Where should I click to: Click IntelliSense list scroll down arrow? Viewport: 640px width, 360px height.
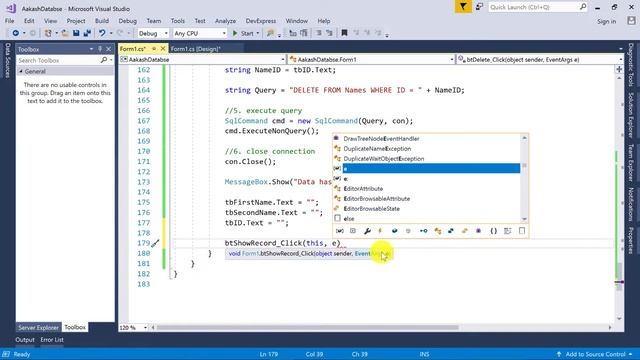tap(524, 219)
